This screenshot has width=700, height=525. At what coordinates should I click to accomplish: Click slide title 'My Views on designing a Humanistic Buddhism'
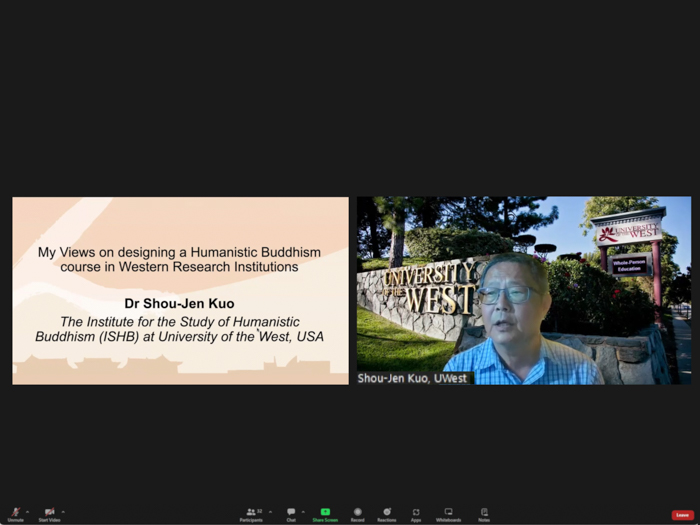[179, 252]
